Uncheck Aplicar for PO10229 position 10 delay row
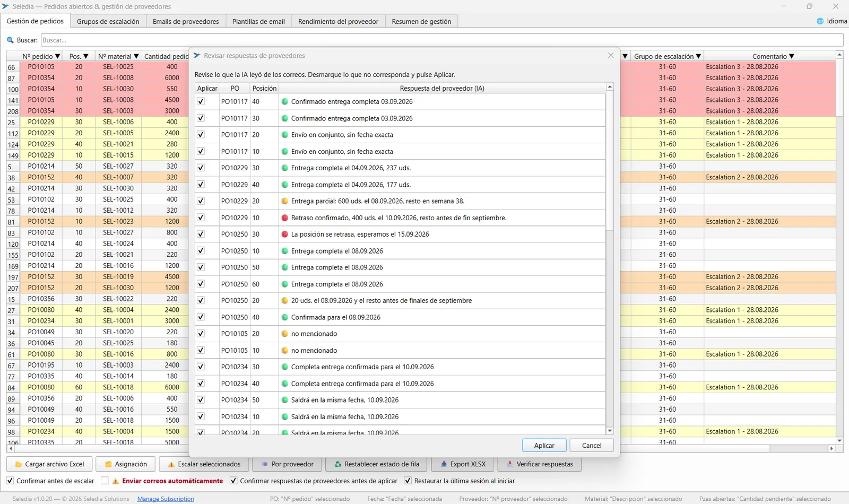 click(201, 218)
